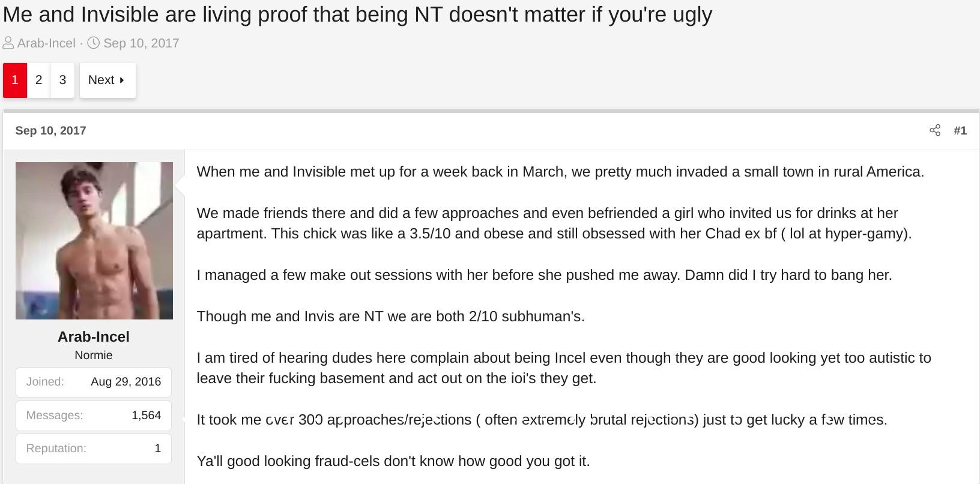Go to page 3 of the thread
Image resolution: width=980 pixels, height=484 pixels.
(62, 80)
